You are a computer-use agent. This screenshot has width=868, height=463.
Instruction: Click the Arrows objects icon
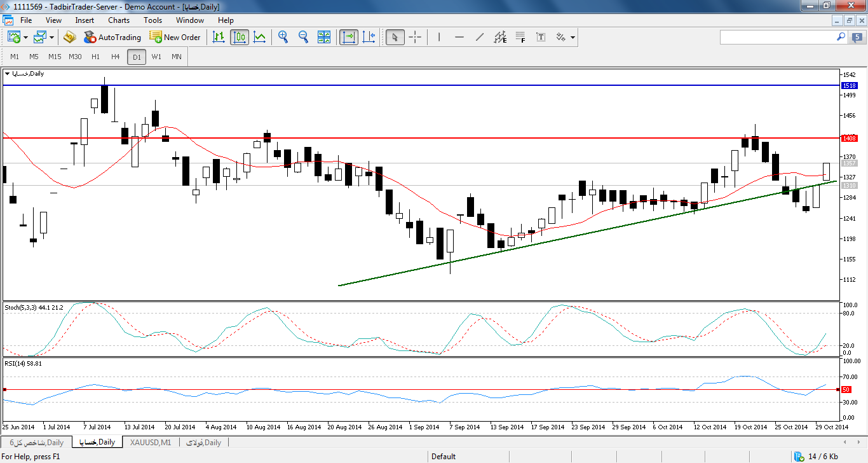[561, 37]
